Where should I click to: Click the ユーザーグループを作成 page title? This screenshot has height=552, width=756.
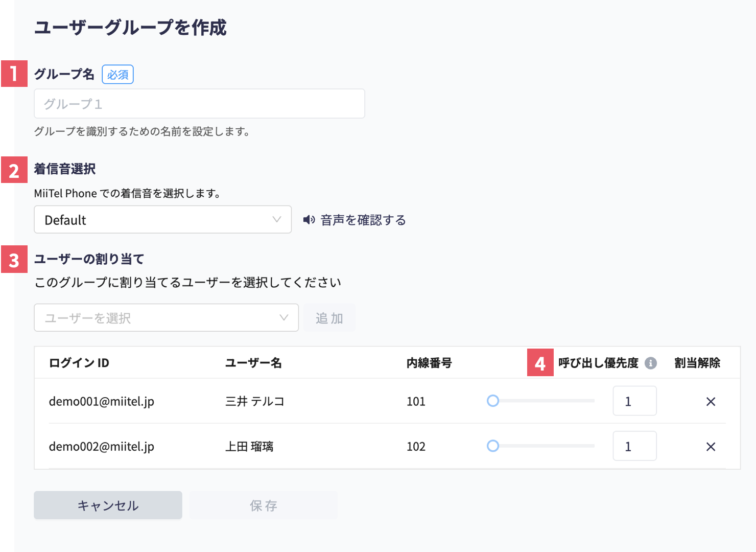click(130, 27)
